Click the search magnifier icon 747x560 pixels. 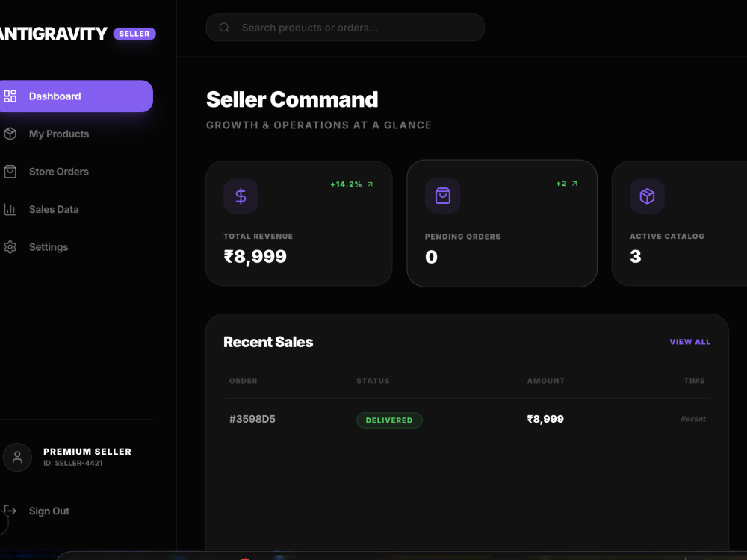[224, 28]
